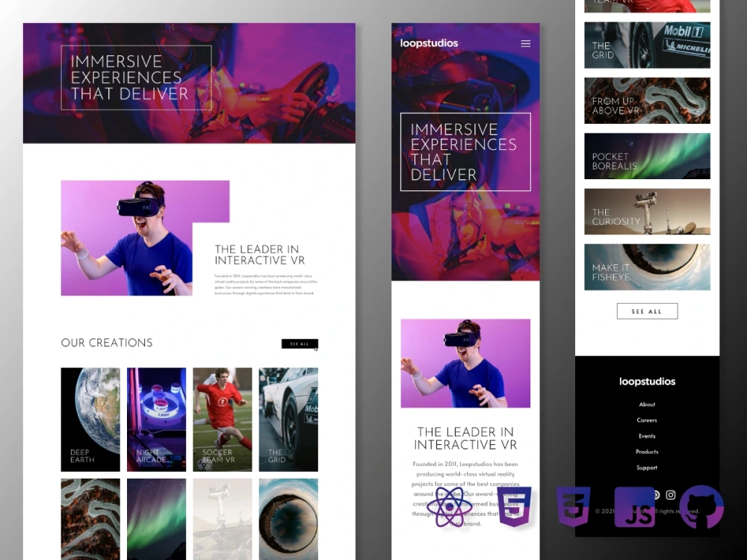Click the Deep Earth creation thumbnail
747x560 pixels.
(90, 419)
